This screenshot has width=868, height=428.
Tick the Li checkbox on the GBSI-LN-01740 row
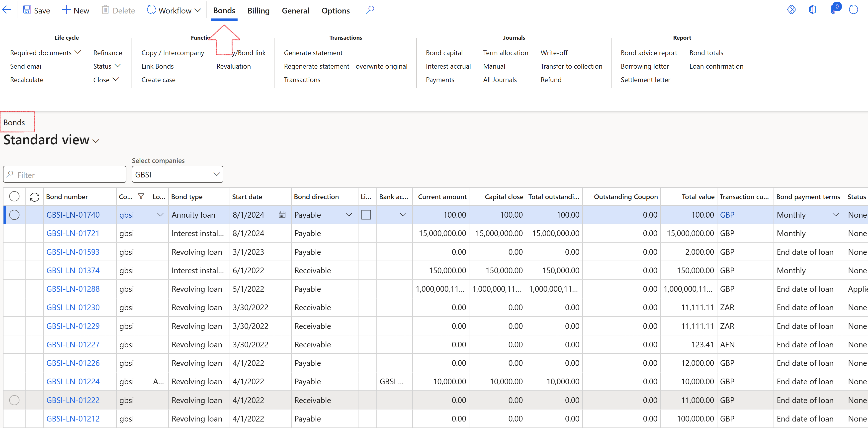click(x=366, y=215)
